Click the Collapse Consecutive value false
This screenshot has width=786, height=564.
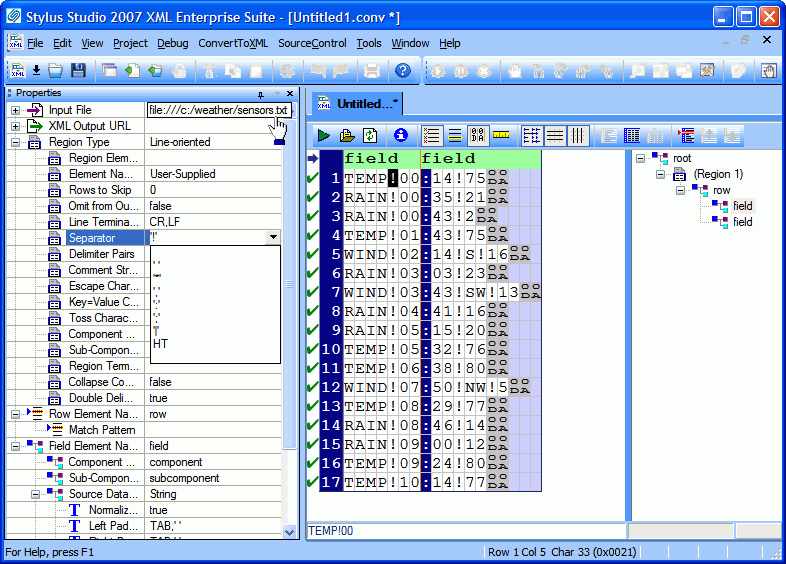[x=160, y=382]
